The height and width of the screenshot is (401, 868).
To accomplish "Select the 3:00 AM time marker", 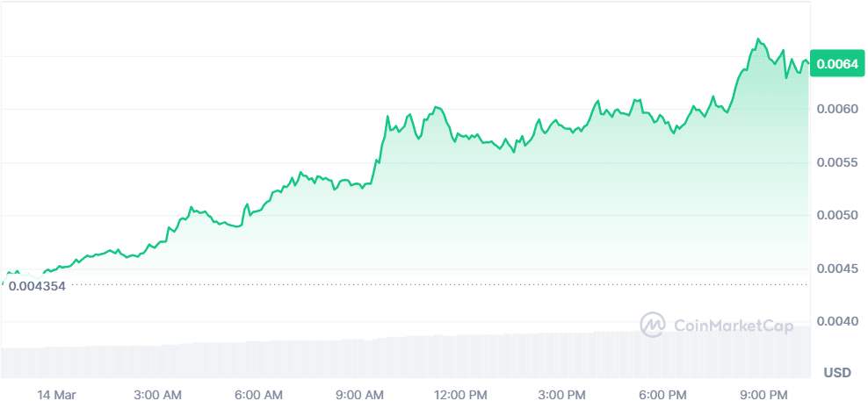I will (x=160, y=395).
